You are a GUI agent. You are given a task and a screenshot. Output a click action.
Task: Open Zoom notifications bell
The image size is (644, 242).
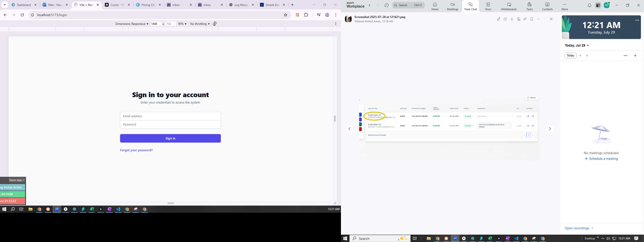point(589,5)
